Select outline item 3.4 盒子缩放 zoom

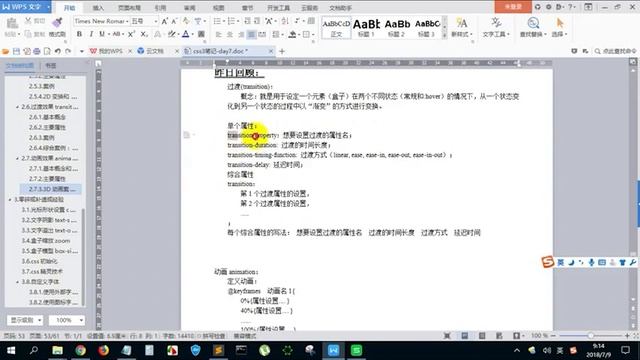click(46, 240)
